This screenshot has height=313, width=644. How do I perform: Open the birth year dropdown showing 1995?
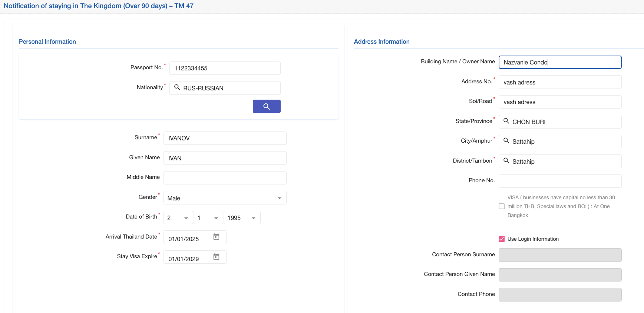(242, 218)
